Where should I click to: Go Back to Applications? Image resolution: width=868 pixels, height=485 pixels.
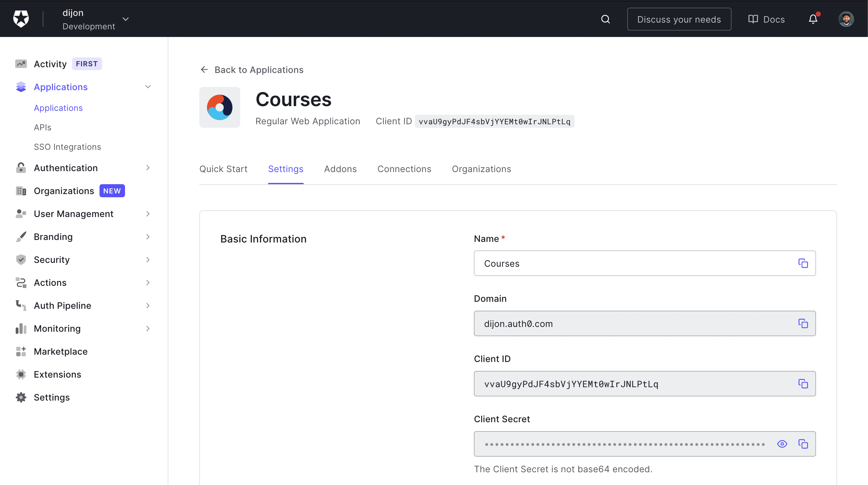coord(259,70)
